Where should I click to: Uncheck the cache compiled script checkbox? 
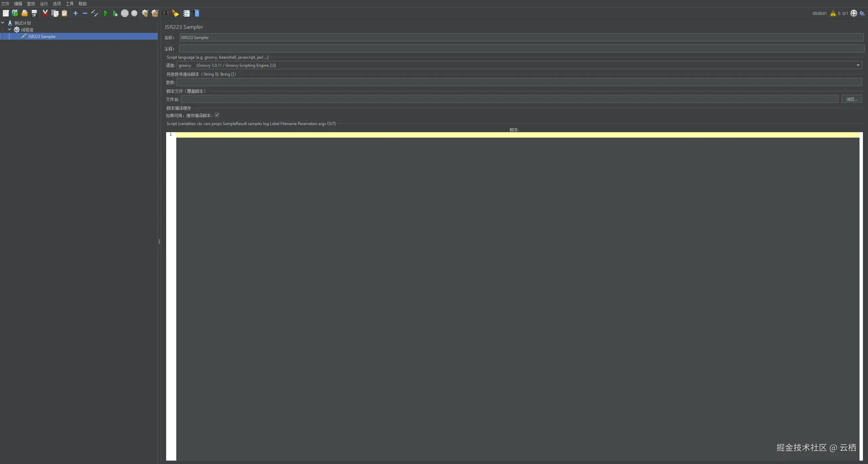pos(217,115)
